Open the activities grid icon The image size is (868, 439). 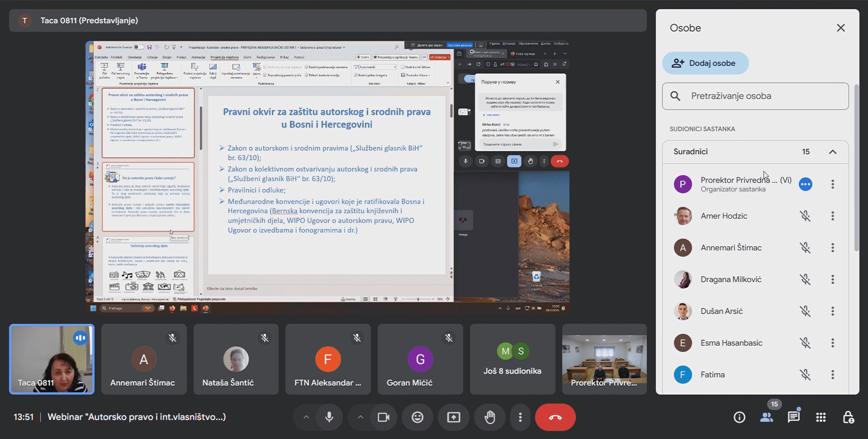click(821, 417)
